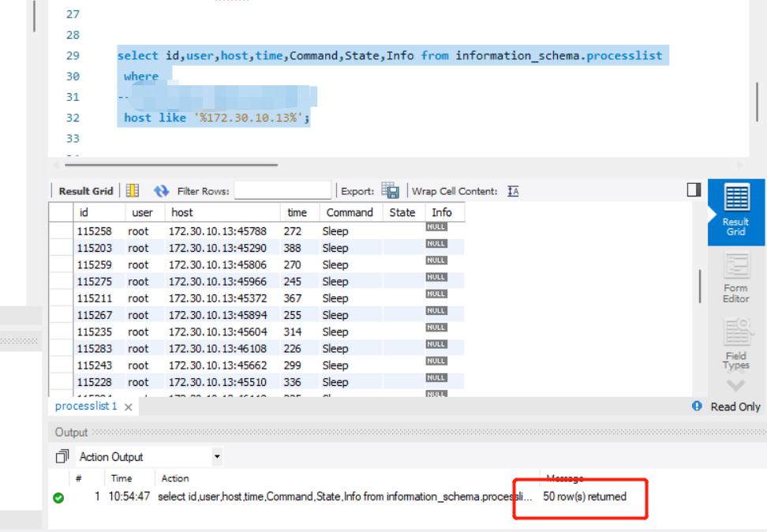Screen dimensions: 767x532
Task: Open the Action Output dropdown
Action: pyautogui.click(x=218, y=456)
